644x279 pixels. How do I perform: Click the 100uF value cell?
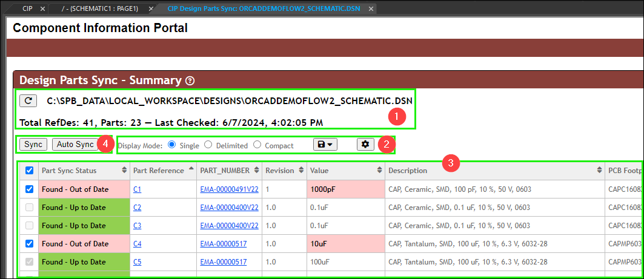(x=346, y=261)
